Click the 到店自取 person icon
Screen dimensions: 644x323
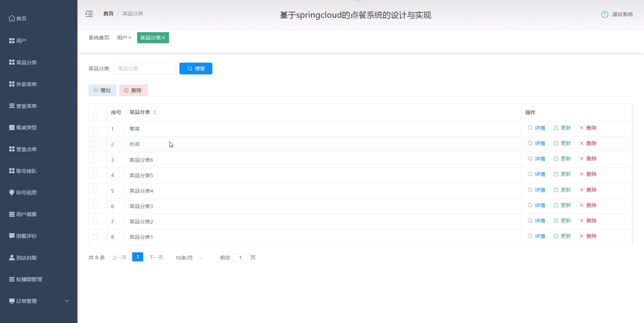12,257
